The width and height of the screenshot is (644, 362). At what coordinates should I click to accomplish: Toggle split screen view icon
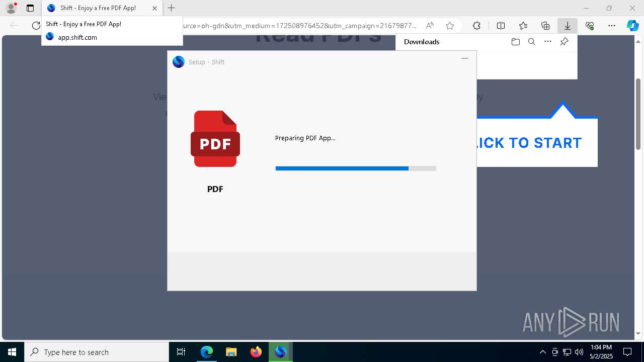(501, 26)
